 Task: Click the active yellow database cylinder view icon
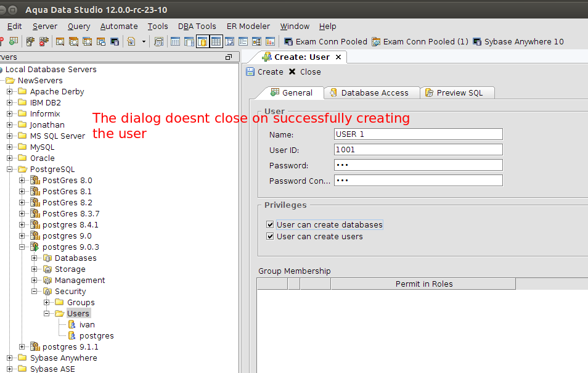click(203, 41)
